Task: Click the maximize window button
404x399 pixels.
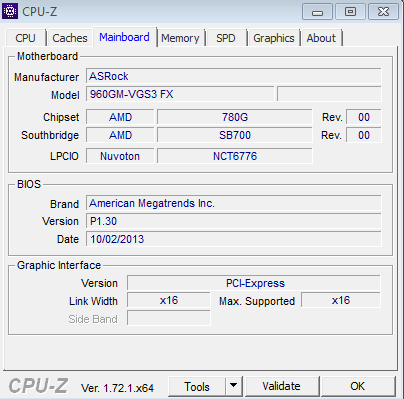Action: pos(350,12)
